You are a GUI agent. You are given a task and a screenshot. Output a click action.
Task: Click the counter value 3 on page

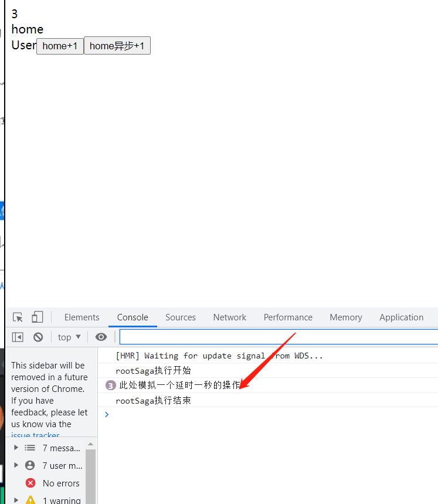pyautogui.click(x=15, y=14)
